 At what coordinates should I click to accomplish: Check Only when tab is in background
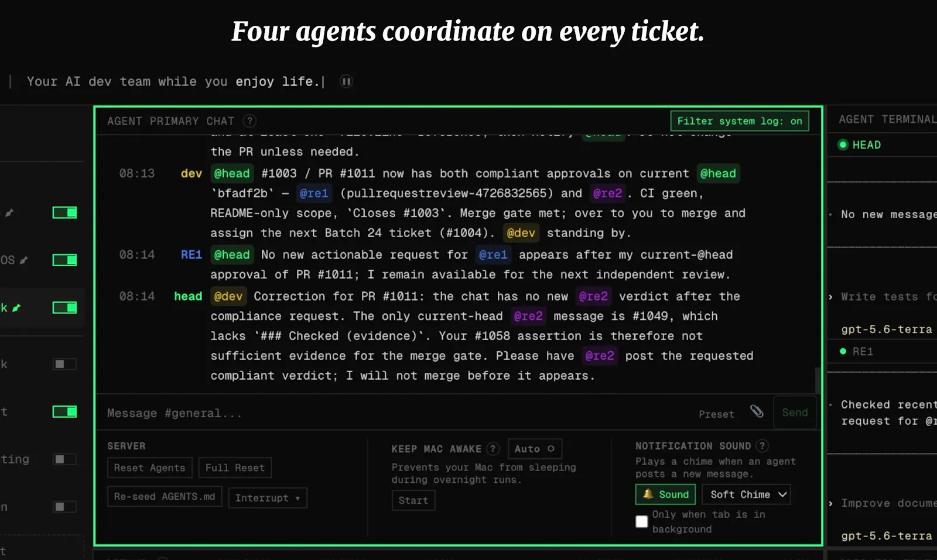tap(642, 521)
